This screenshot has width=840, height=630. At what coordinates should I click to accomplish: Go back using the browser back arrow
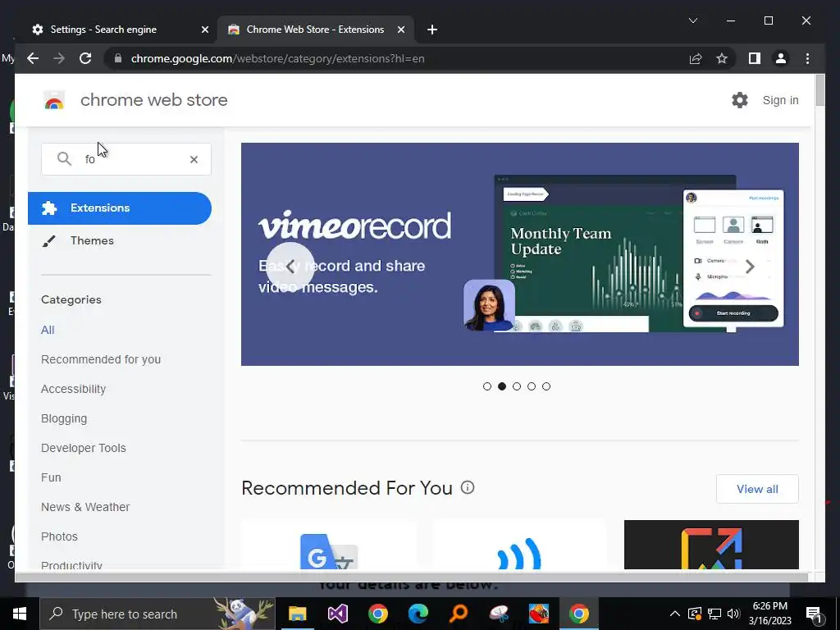point(33,58)
